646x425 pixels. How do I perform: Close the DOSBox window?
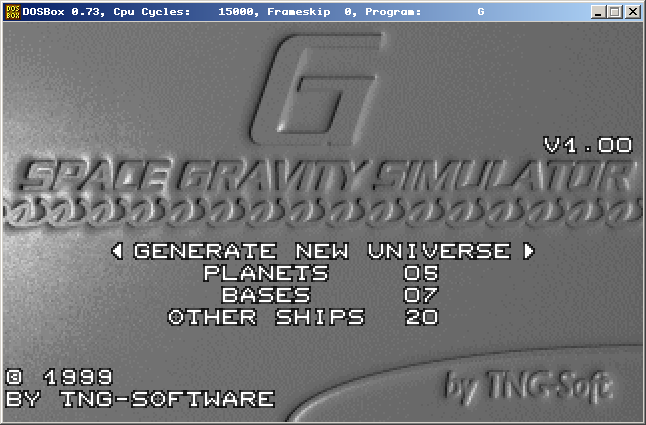click(x=632, y=12)
